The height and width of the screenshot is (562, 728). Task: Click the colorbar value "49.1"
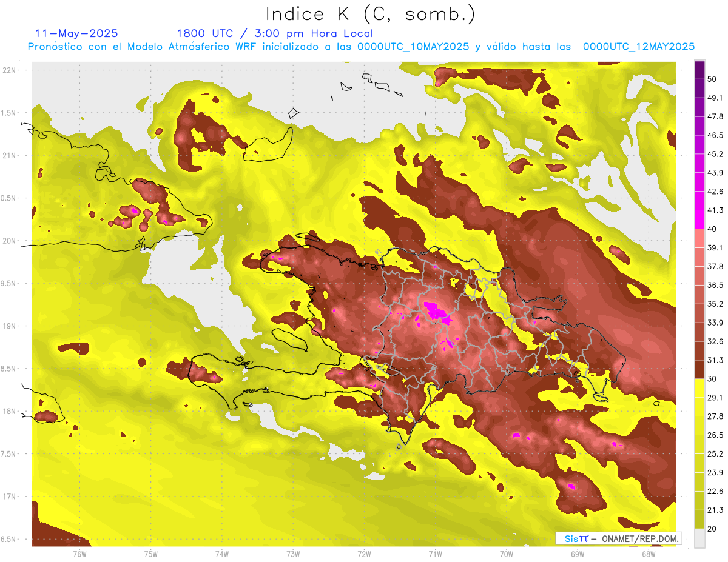click(x=715, y=98)
